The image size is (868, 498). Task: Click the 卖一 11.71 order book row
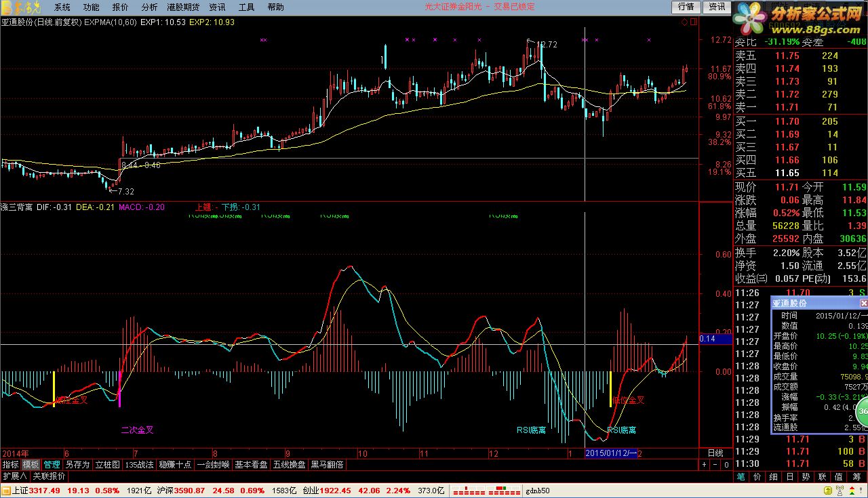click(801, 107)
